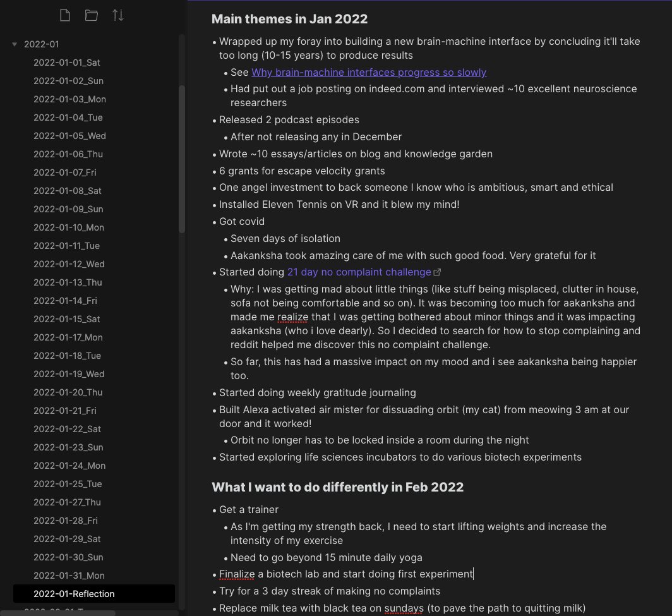The width and height of the screenshot is (672, 616).
Task: Open note 2022-01-29_Sat
Action: tap(68, 539)
